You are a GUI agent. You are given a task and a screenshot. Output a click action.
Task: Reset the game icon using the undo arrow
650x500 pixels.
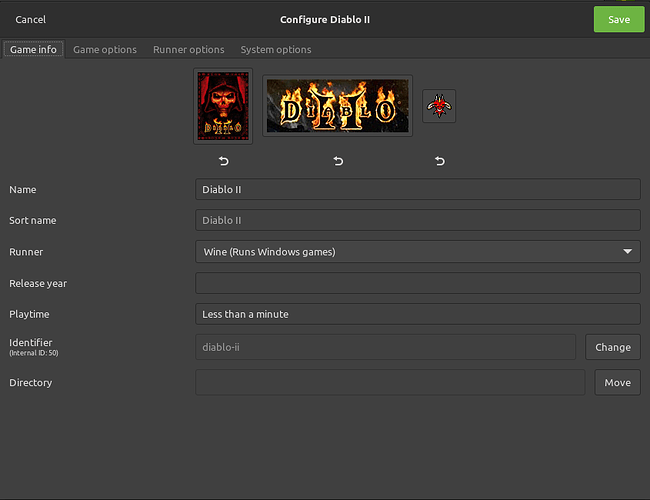coord(440,161)
